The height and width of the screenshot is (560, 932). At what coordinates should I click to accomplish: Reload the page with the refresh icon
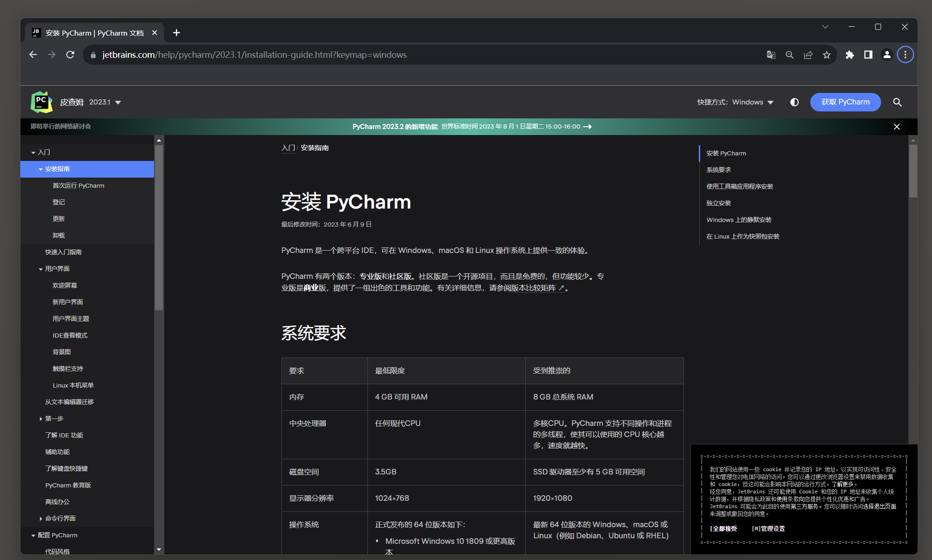pyautogui.click(x=70, y=55)
